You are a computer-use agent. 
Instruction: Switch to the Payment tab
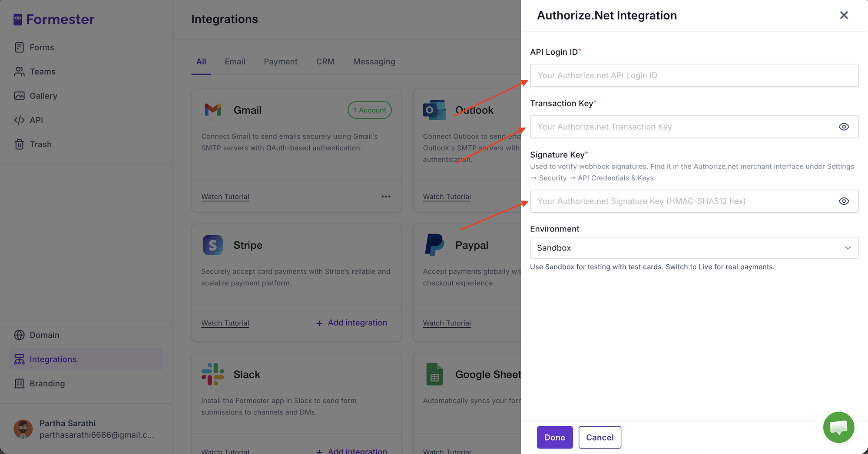tap(281, 62)
